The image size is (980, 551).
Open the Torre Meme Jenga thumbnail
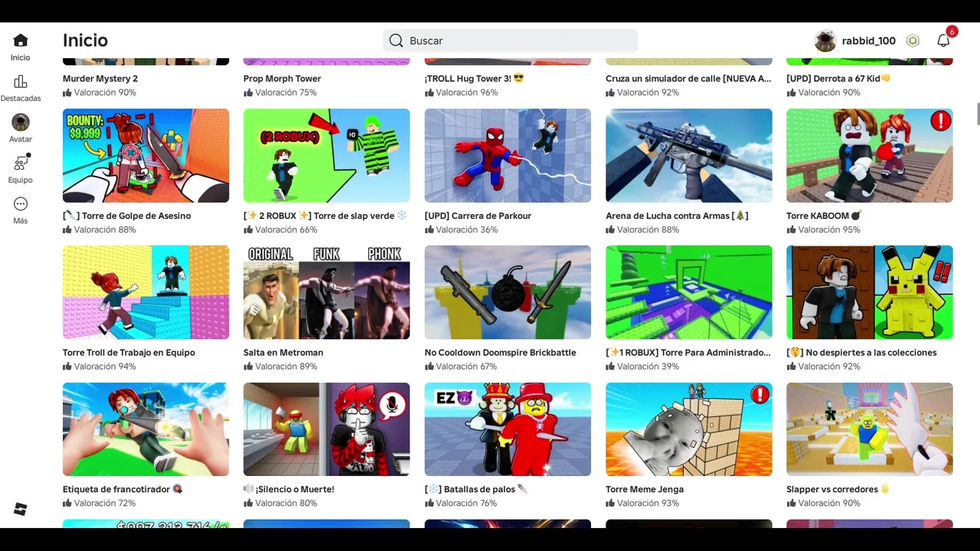coord(688,429)
